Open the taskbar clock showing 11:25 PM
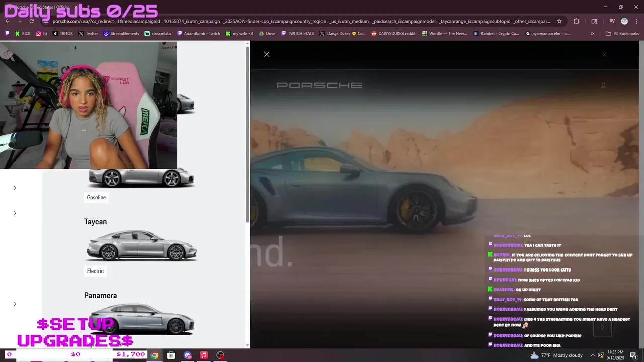 click(x=614, y=355)
